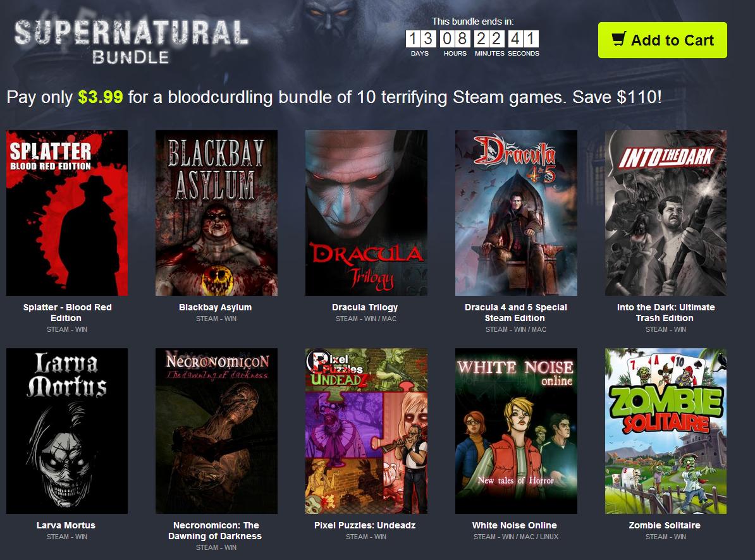Screen dimensions: 755x560
Task: Click the bundle countdown timer
Action: 472,39
